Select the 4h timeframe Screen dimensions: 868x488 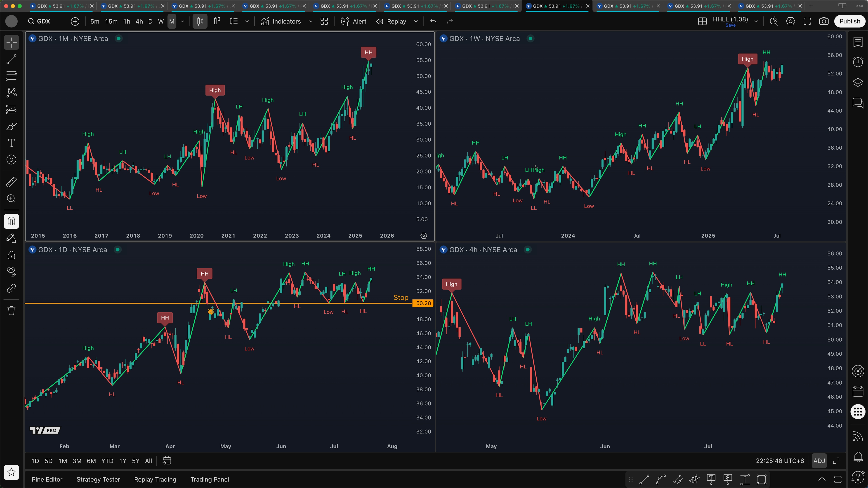[x=139, y=21]
